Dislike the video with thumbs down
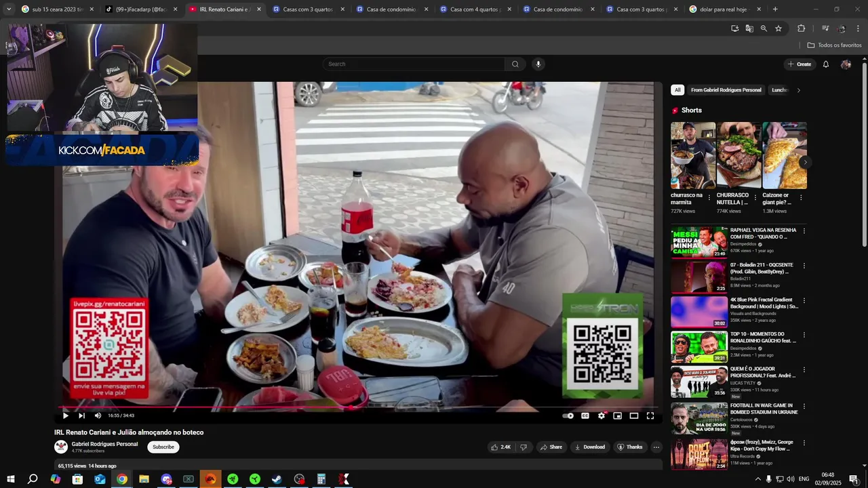The image size is (868, 488). [x=524, y=447]
